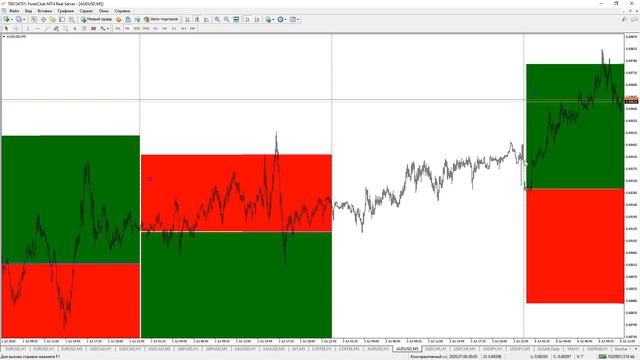The width and height of the screenshot is (640, 360).
Task: Toggle the AutoTrading button
Action: [161, 19]
